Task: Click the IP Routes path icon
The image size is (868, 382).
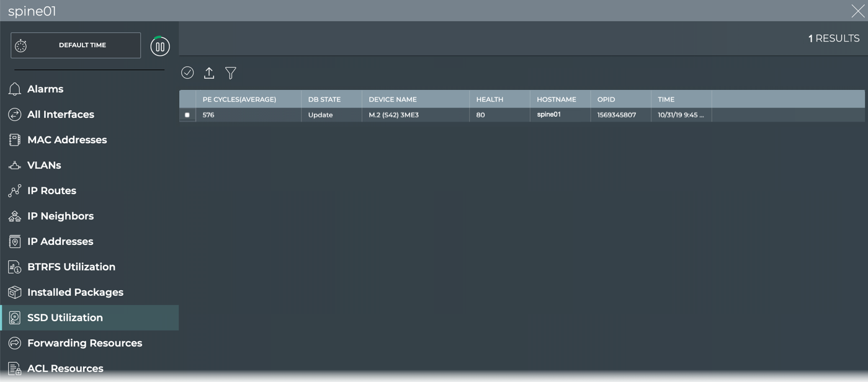Action: tap(15, 191)
